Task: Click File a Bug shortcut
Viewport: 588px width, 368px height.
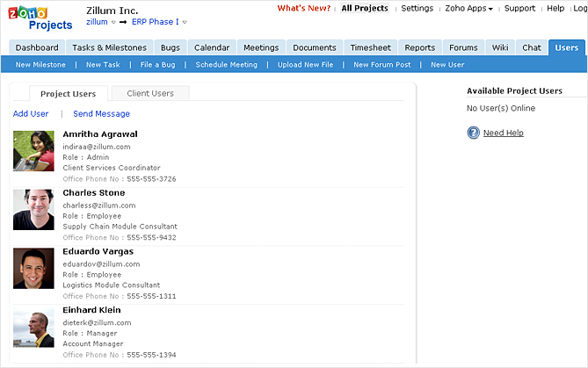Action: click(158, 65)
